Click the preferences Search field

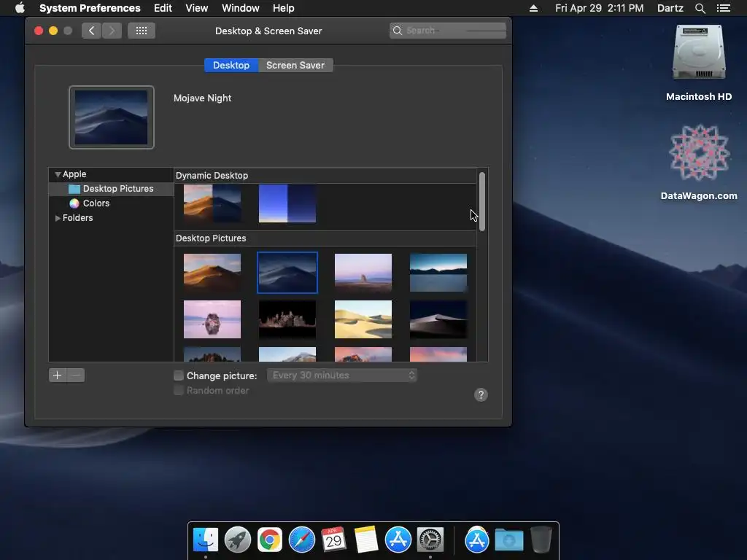click(448, 31)
